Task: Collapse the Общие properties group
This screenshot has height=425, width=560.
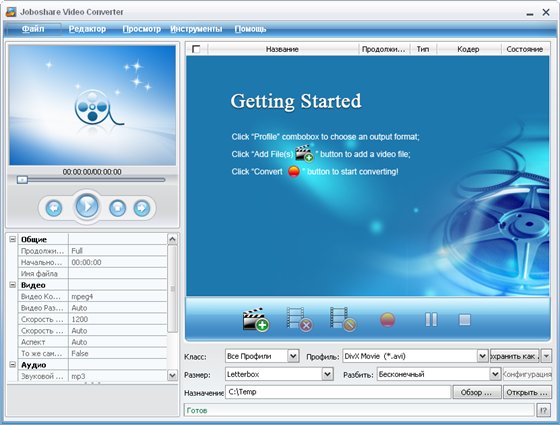Action: [x=12, y=239]
